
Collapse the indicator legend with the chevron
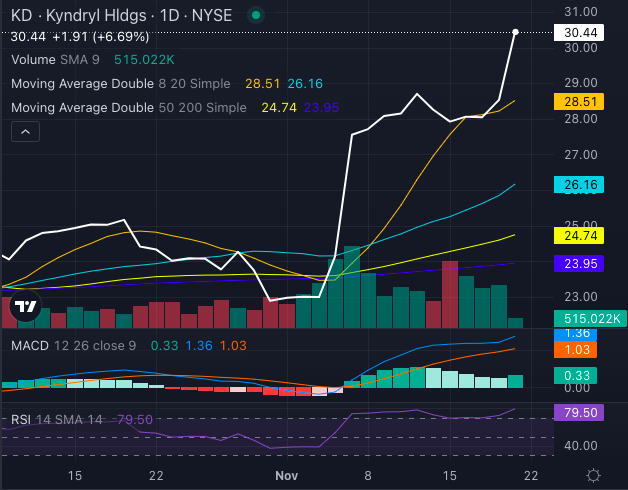(26, 131)
